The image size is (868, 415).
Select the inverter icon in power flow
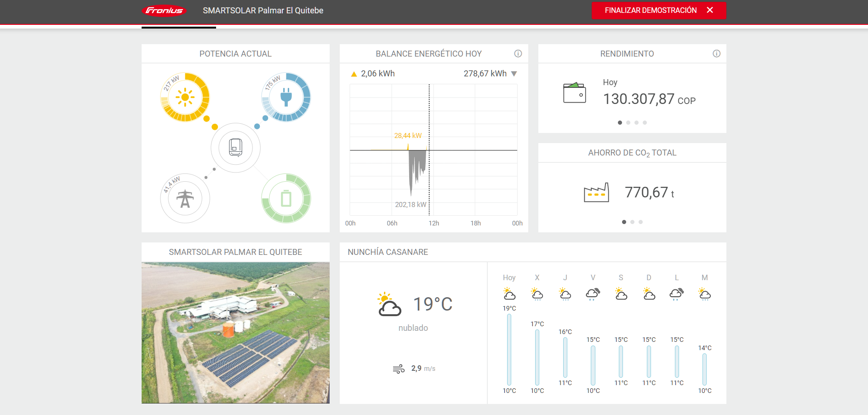tap(235, 148)
